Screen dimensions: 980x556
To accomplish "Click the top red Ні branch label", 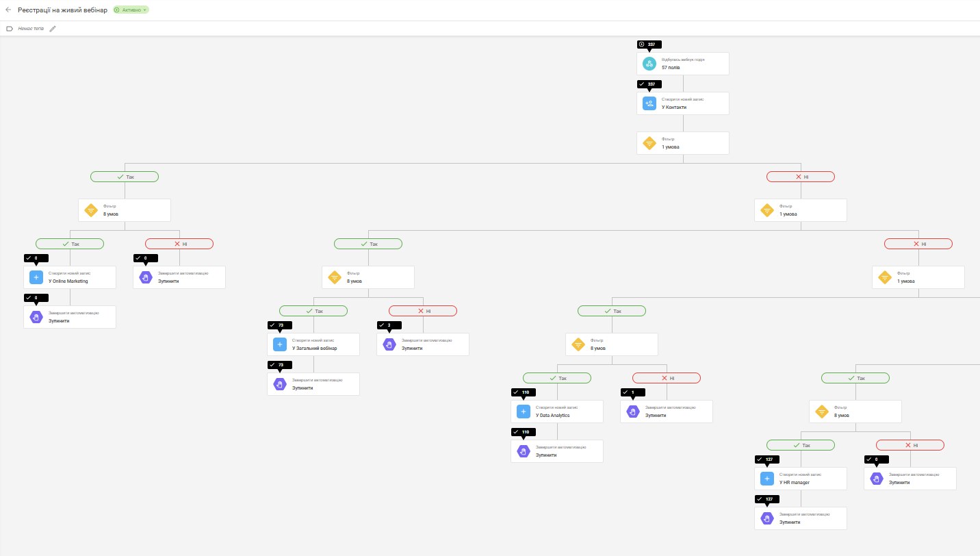I will point(801,177).
